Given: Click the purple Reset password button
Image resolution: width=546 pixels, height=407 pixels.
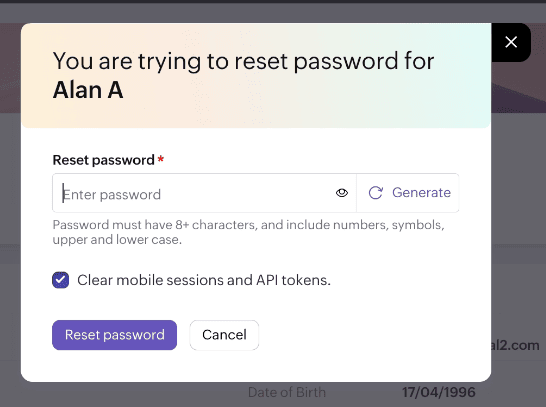Looking at the screenshot, I should coord(115,335).
